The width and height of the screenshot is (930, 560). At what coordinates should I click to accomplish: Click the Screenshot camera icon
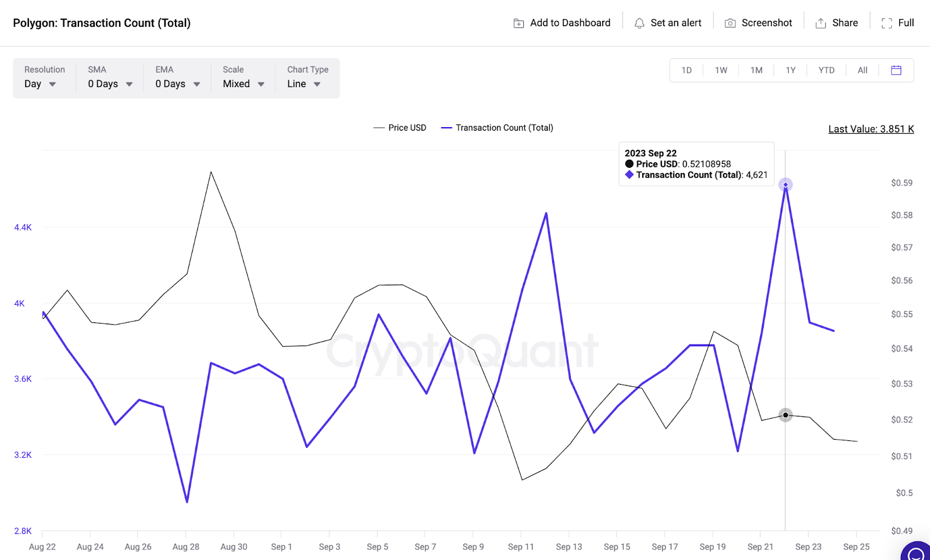pos(730,23)
